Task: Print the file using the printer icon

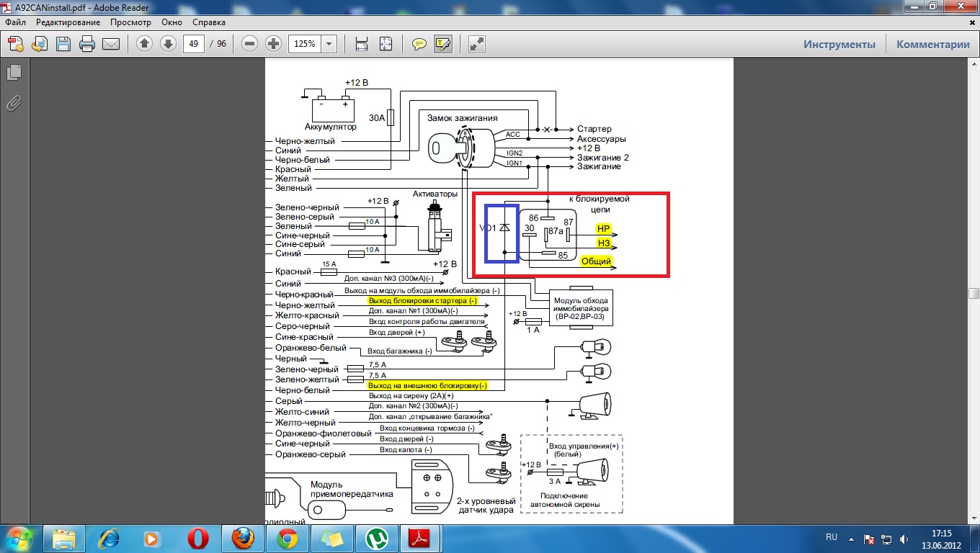Action: click(x=87, y=44)
